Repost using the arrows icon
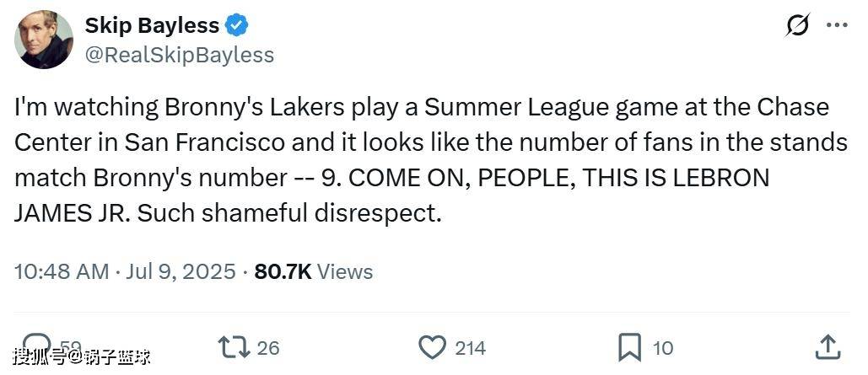868x375 pixels. (x=232, y=346)
